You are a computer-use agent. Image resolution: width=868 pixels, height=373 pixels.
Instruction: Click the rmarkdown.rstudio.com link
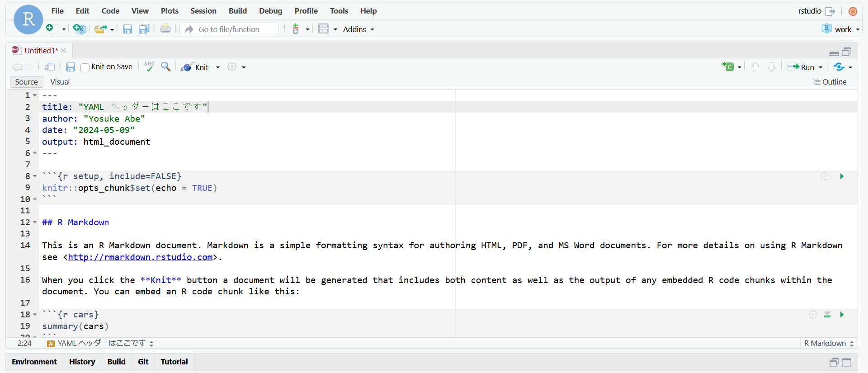click(140, 257)
